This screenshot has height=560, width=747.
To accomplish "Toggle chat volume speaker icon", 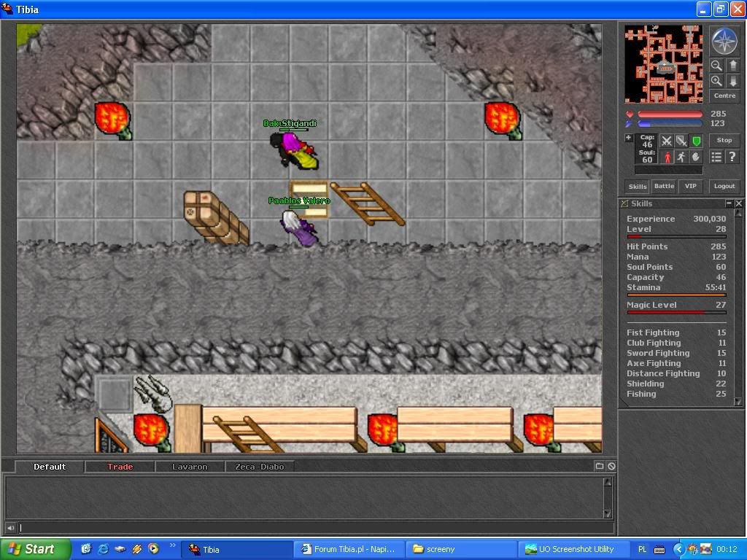I will coord(10,528).
